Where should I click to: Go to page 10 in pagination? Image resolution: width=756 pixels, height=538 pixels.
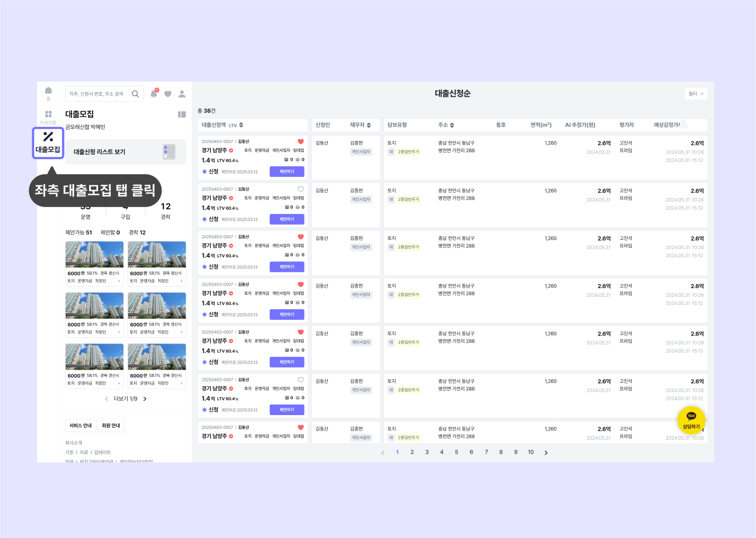(531, 452)
